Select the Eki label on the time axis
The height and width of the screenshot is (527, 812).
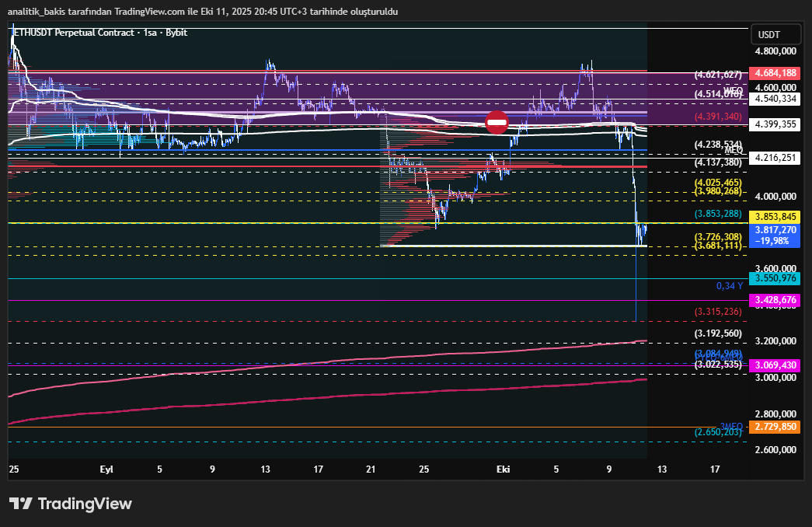pyautogui.click(x=502, y=469)
